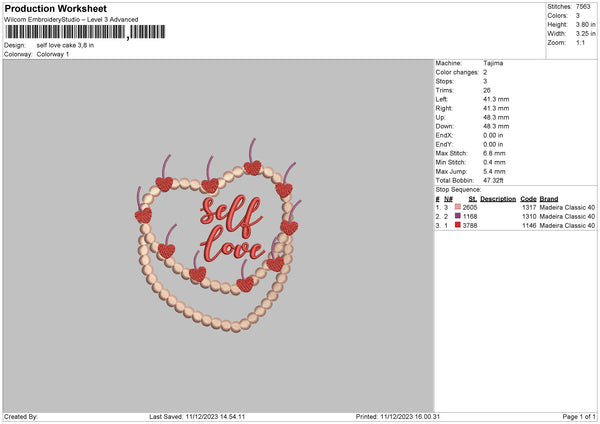Click the purple swatch for stop 2
Image resolution: width=600 pixels, height=424 pixels.
click(458, 216)
